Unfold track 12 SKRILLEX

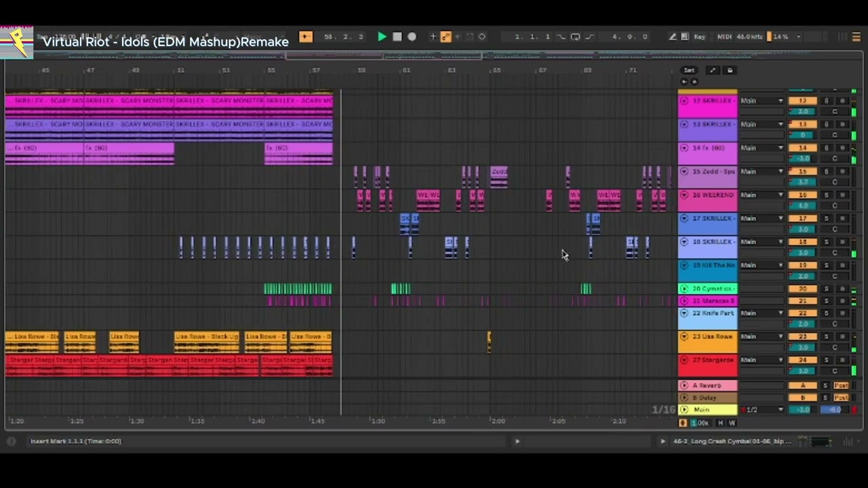tap(684, 101)
